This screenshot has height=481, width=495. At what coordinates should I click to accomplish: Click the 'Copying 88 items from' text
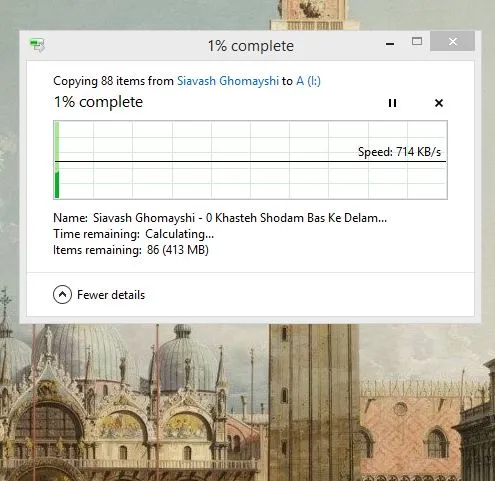click(x=113, y=81)
